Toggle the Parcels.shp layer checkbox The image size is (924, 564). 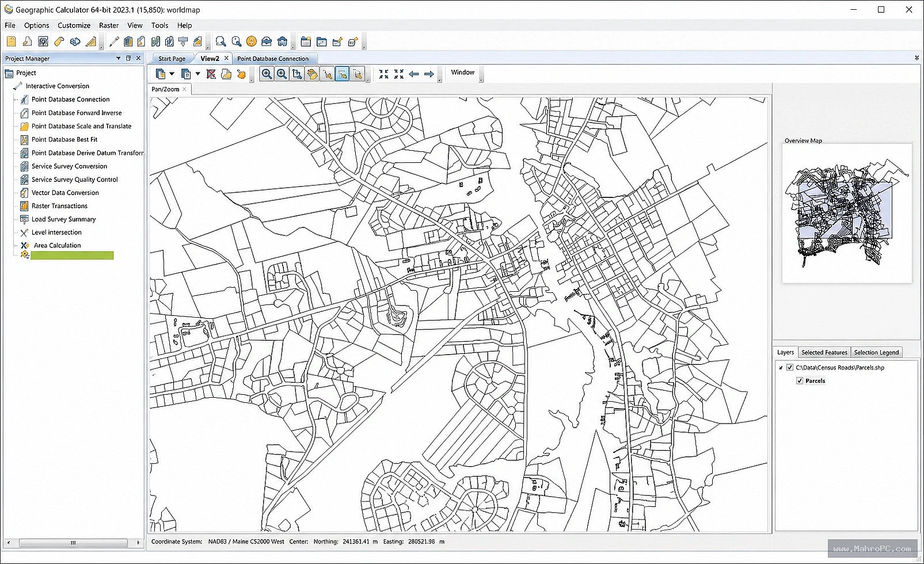790,367
